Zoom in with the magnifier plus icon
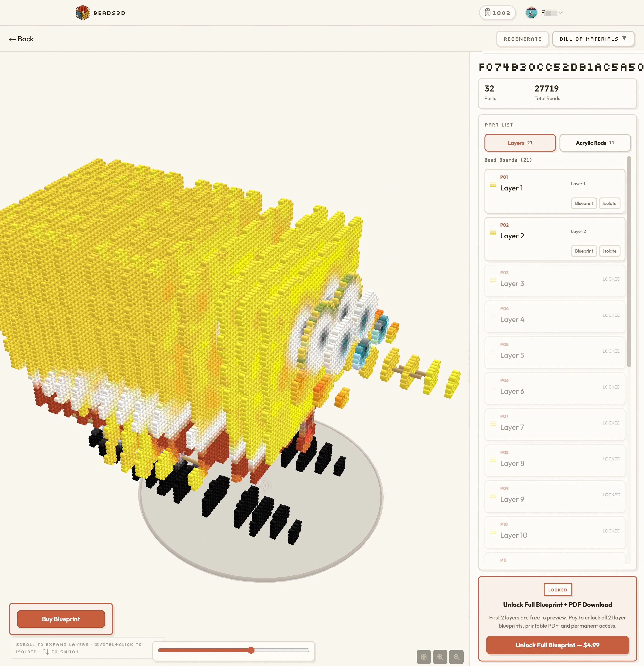 pyautogui.click(x=440, y=657)
